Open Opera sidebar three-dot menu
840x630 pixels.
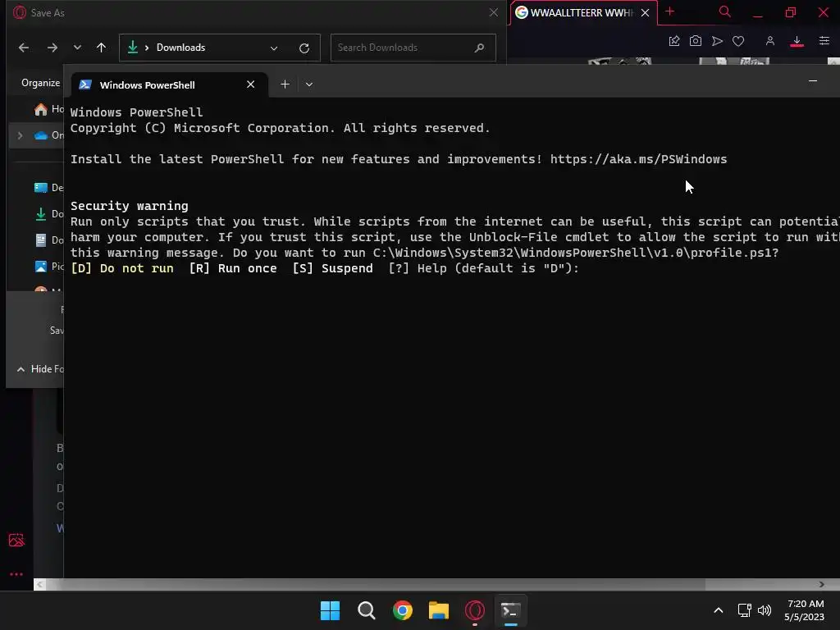[16, 574]
